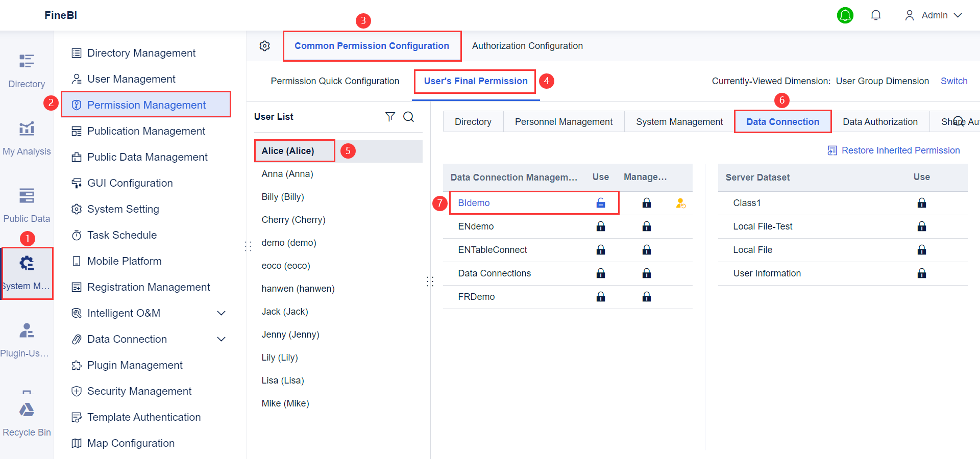Click the Switch dimension link
Image resolution: width=980 pixels, height=459 pixels.
pos(954,81)
